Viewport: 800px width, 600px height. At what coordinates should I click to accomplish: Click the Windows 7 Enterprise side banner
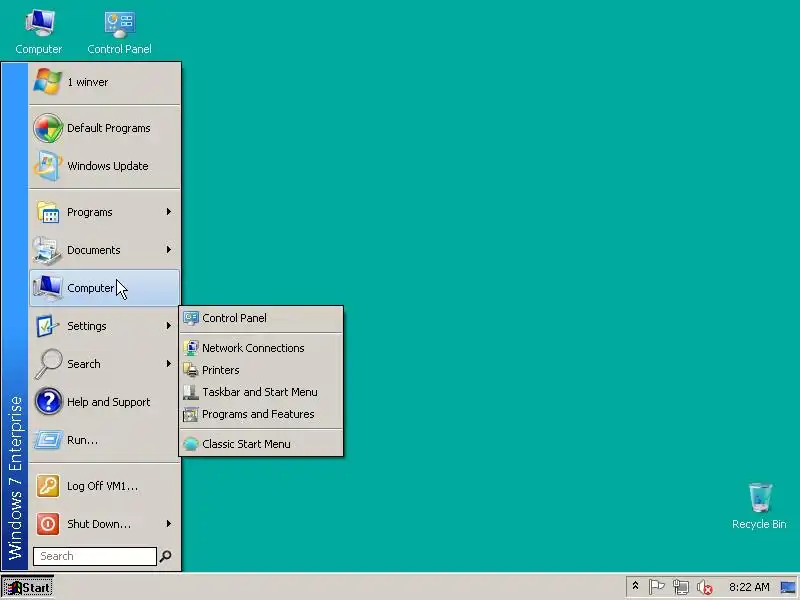coord(15,316)
